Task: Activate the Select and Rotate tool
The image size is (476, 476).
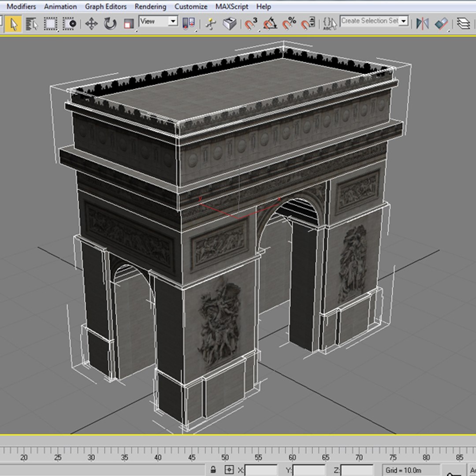Action: [x=110, y=24]
